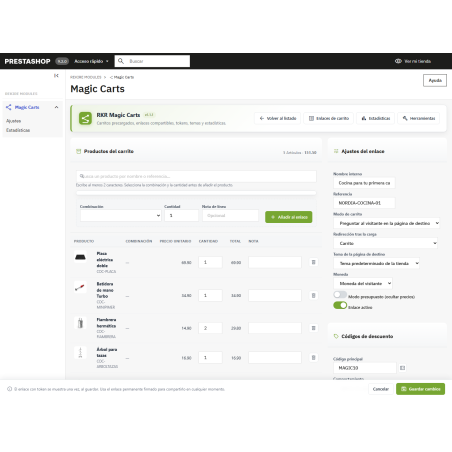Click the icon beside MAGIC10 code field
452x452 pixels.
click(x=402, y=368)
